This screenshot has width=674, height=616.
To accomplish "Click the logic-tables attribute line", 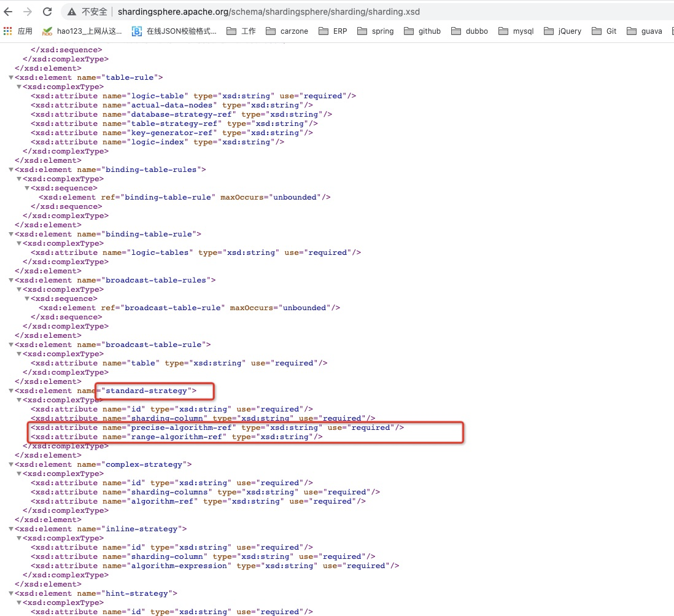I will pos(196,252).
